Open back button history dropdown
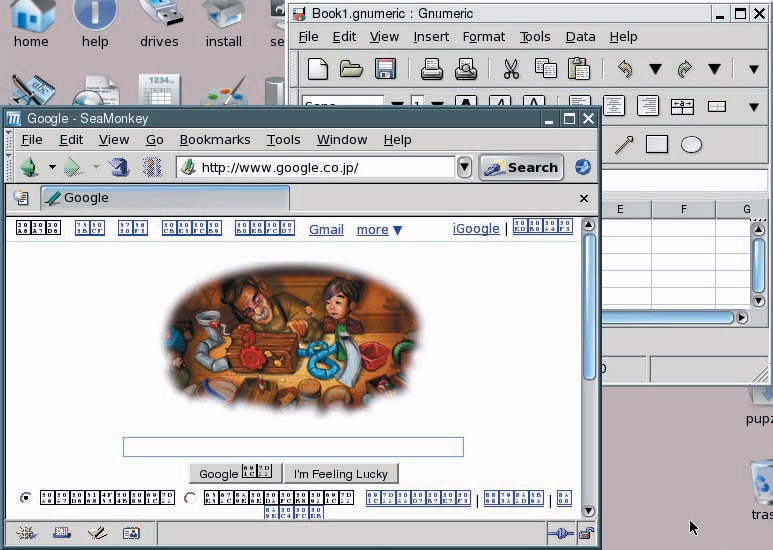773x550 pixels. pos(52,167)
